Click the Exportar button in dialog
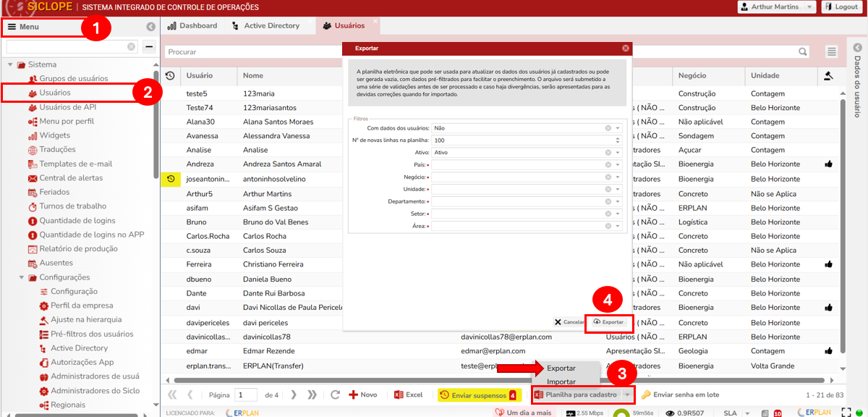The width and height of the screenshot is (868, 417). (608, 322)
